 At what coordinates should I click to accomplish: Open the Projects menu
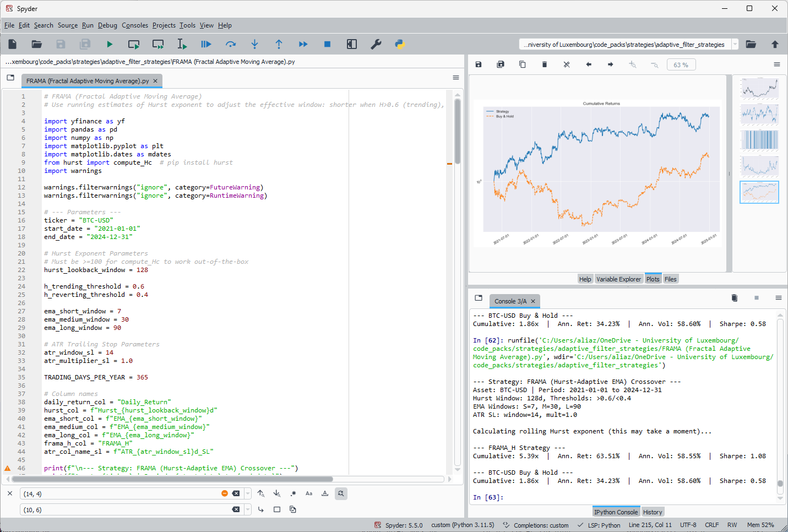(164, 25)
